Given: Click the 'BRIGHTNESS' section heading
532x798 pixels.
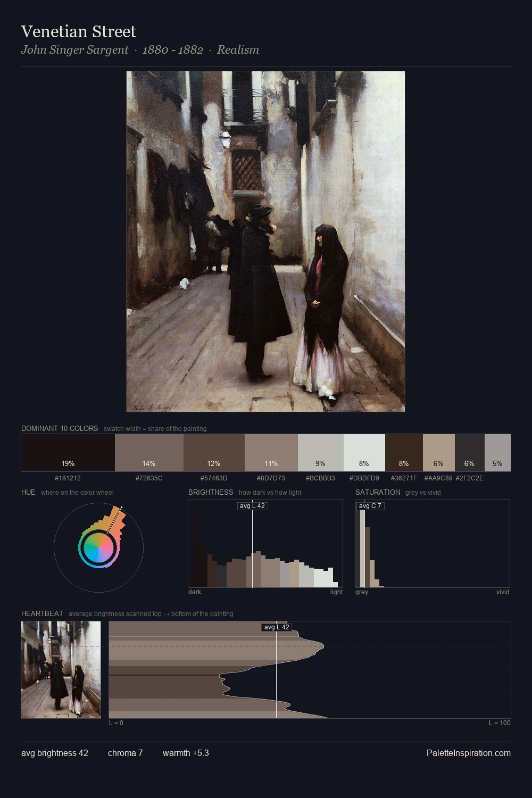Looking at the screenshot, I should pos(211,492).
